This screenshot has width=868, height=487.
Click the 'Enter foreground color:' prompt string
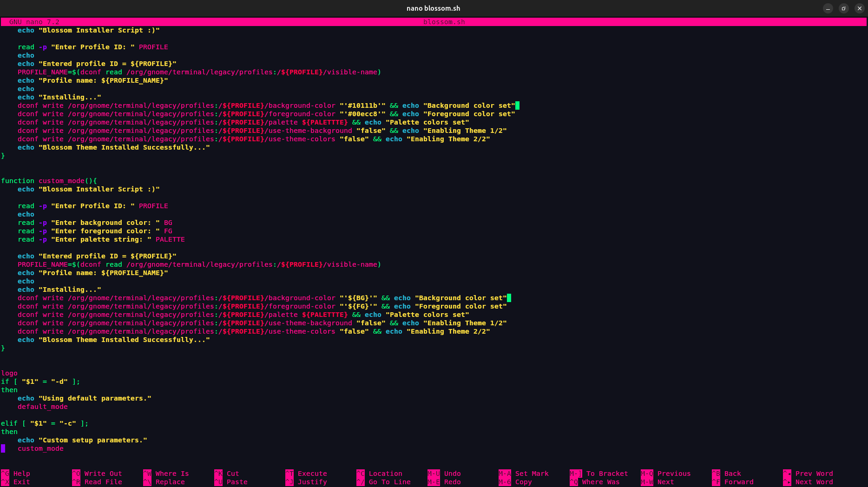pos(105,231)
